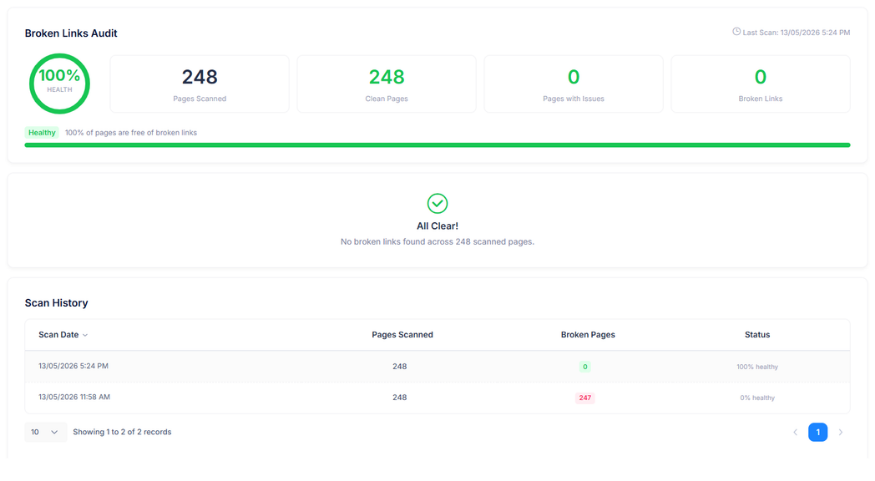Select the 13/05/2026 5:24 PM scan row

(437, 367)
